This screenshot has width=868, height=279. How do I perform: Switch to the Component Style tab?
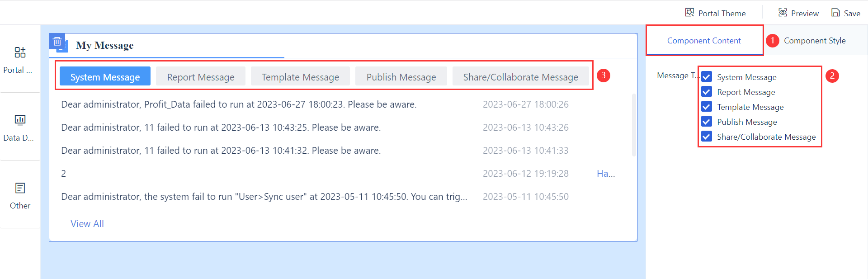tap(815, 40)
